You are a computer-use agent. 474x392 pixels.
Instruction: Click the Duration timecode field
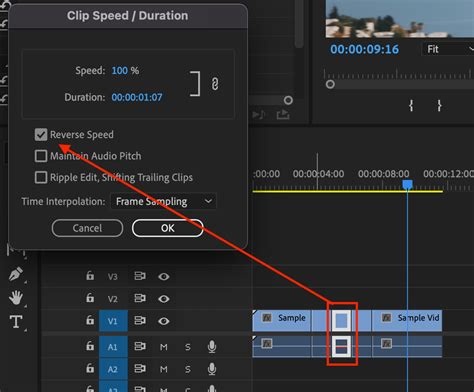(137, 97)
